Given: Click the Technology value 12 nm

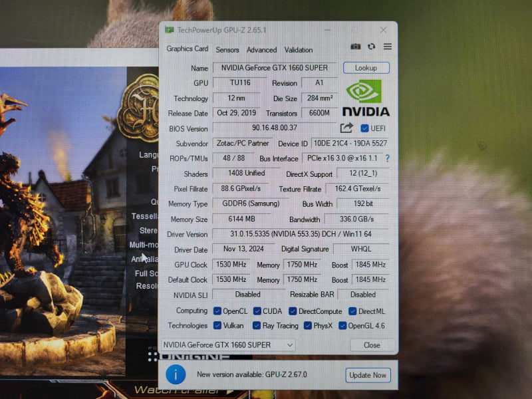Looking at the screenshot, I should click(x=236, y=98).
